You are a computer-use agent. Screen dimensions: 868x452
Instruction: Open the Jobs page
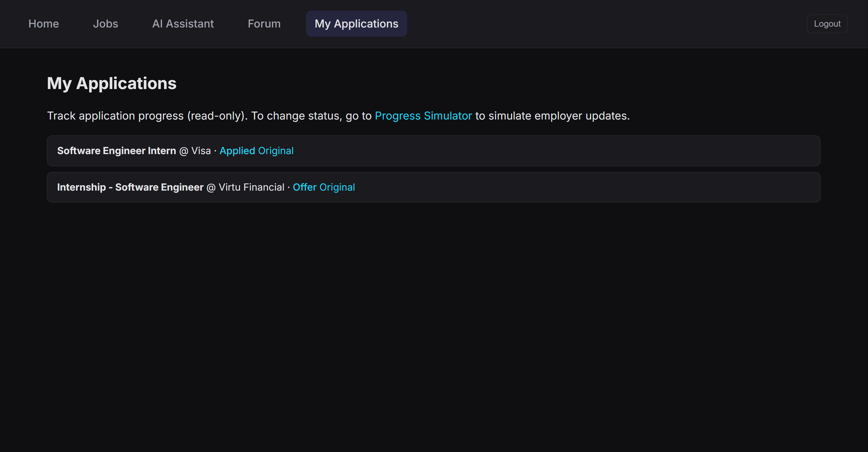point(105,24)
